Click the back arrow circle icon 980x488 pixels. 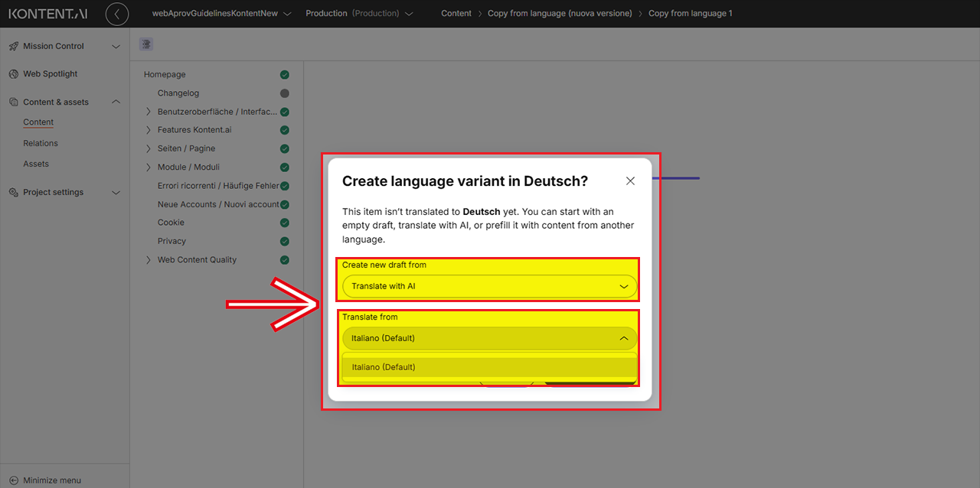(117, 14)
